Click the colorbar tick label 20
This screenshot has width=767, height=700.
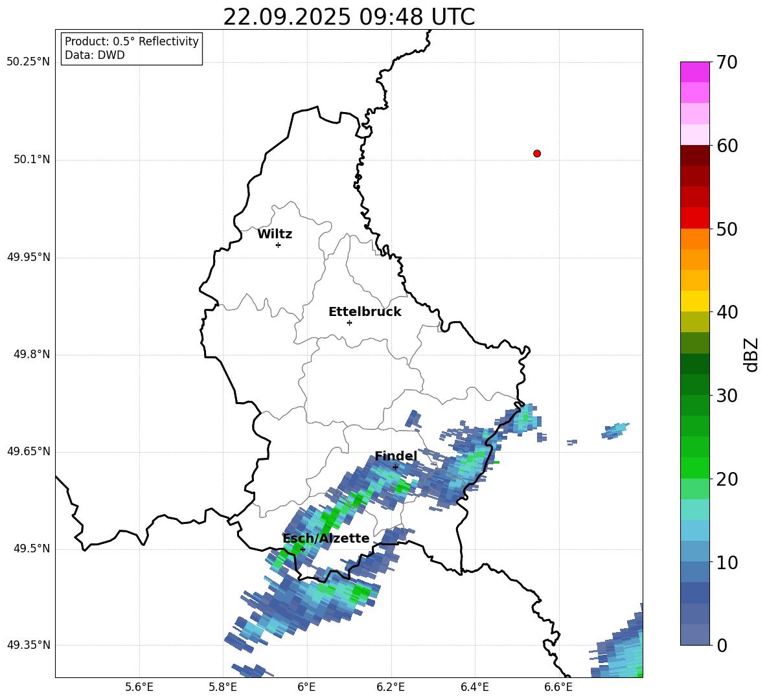tap(727, 479)
